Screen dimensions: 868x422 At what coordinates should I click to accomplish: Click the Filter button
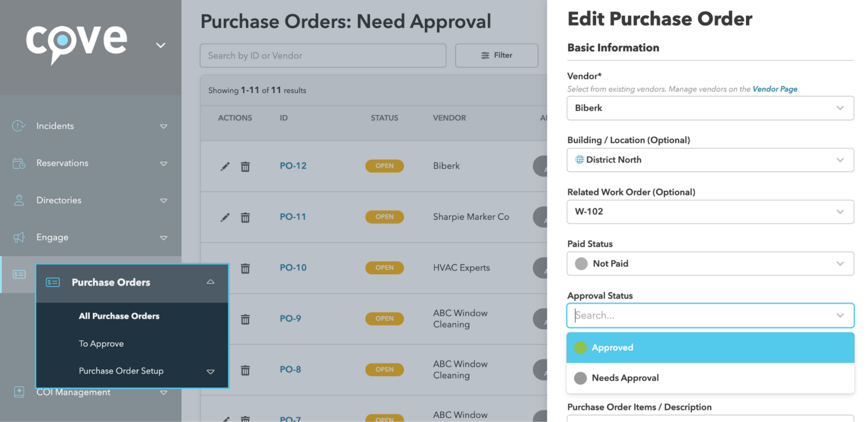(x=497, y=56)
